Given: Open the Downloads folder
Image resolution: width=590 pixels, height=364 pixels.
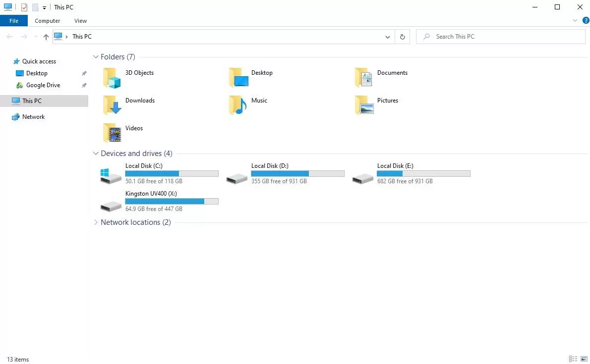Looking at the screenshot, I should click(x=140, y=101).
